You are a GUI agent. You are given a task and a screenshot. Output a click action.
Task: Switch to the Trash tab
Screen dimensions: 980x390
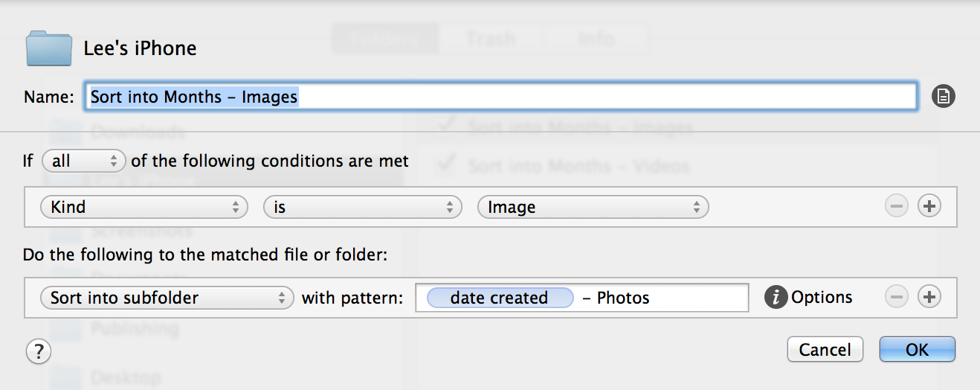point(491,38)
